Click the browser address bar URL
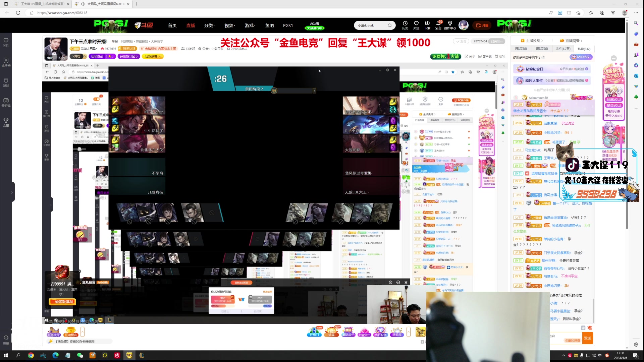 pos(62,13)
